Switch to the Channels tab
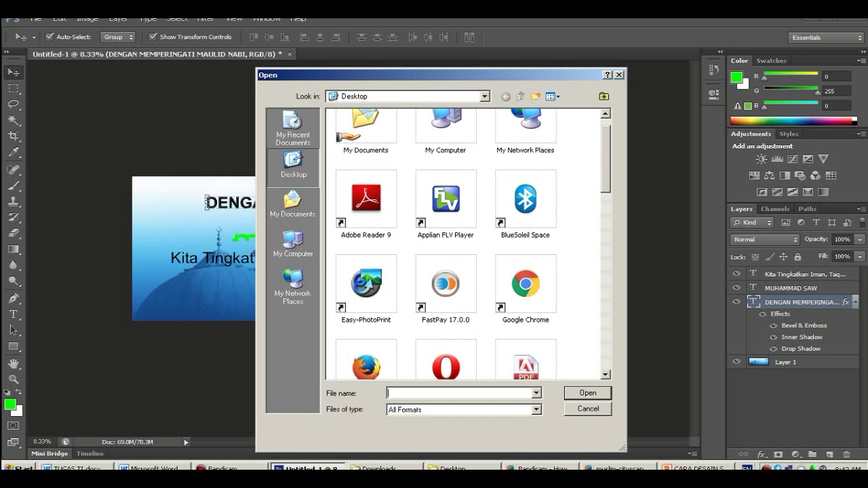868x488 pixels. point(775,209)
